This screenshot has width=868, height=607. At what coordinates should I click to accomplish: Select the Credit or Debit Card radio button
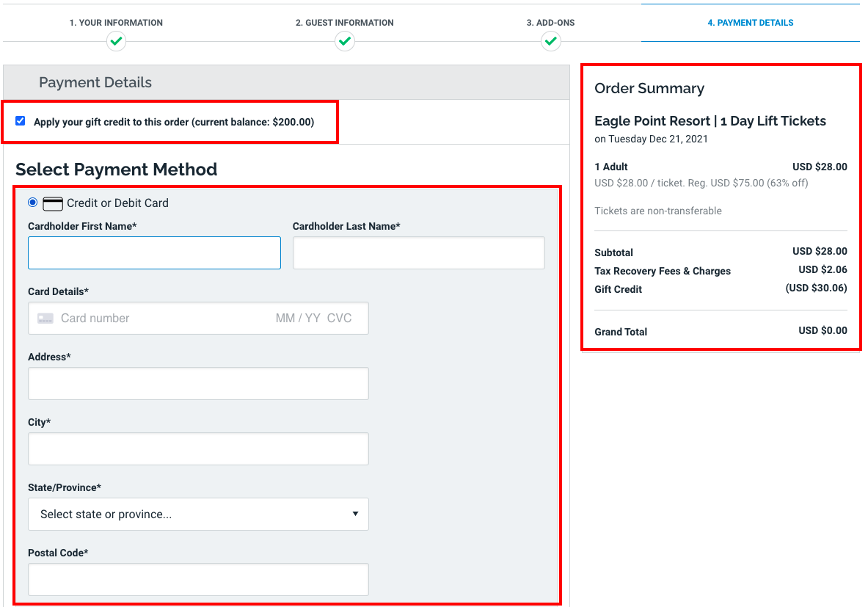tap(32, 203)
